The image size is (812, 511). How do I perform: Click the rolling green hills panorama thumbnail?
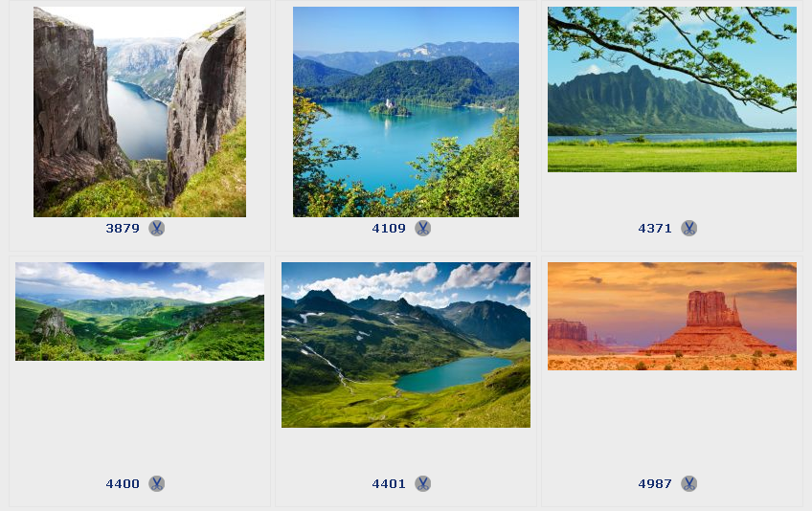coord(140,311)
